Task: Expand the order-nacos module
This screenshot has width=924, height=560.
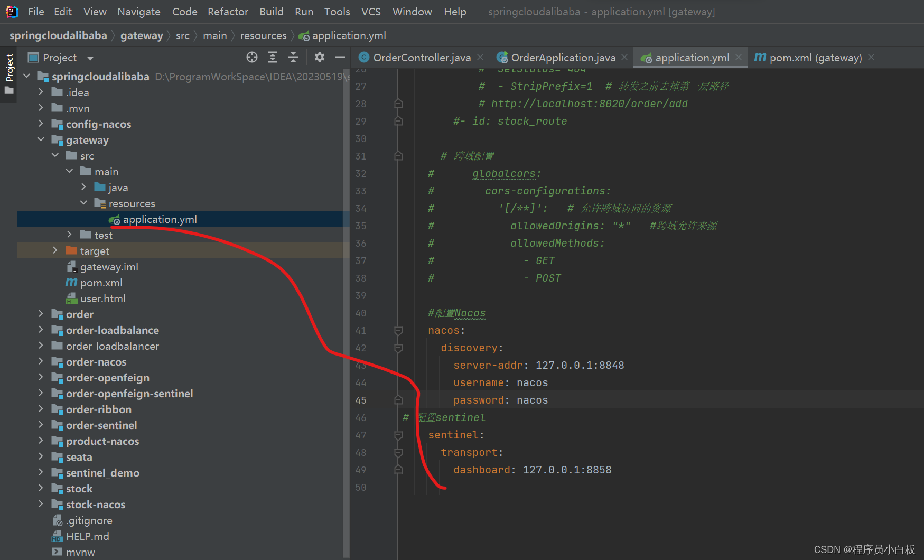Action: pyautogui.click(x=41, y=362)
